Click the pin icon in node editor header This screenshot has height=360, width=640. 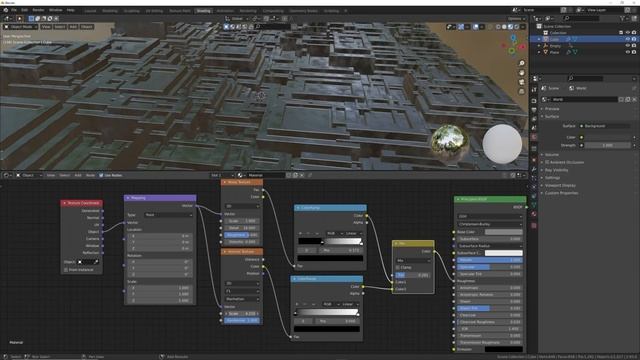(310, 175)
